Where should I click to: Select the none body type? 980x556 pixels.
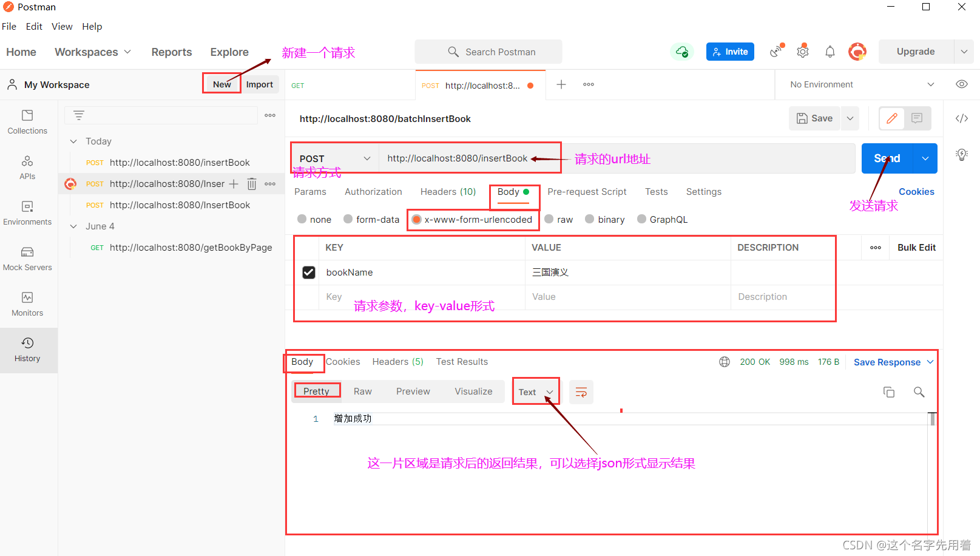[x=302, y=219]
